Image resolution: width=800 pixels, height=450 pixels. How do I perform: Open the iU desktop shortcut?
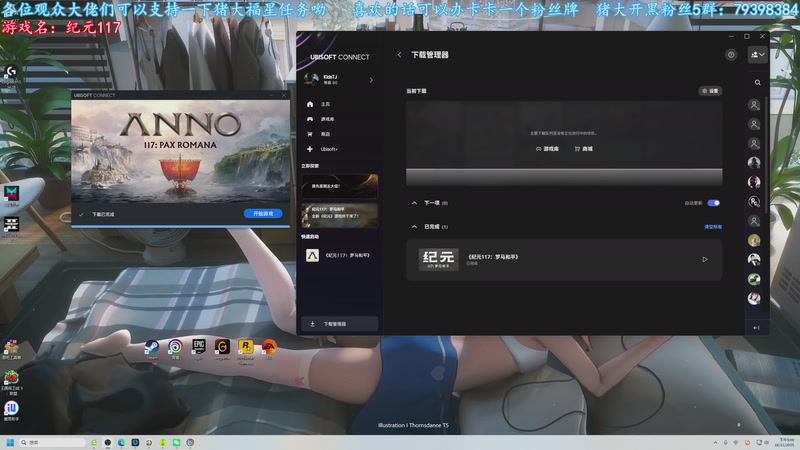(x=11, y=410)
